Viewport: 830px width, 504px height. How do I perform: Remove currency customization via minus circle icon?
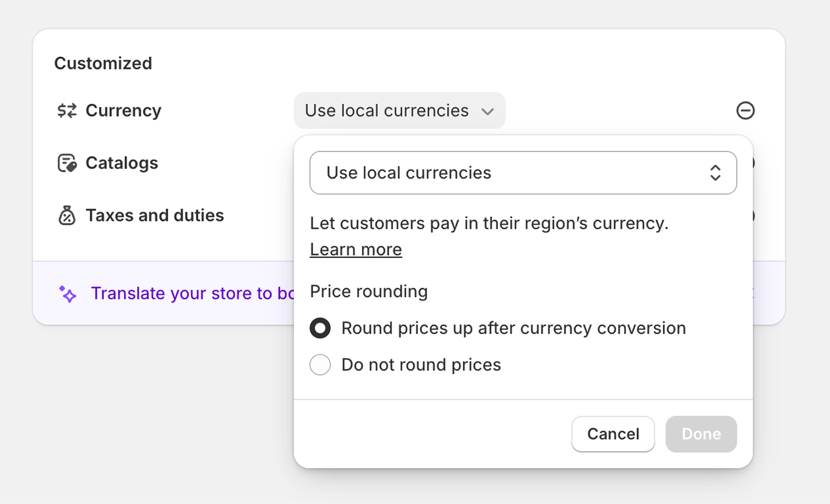click(745, 111)
